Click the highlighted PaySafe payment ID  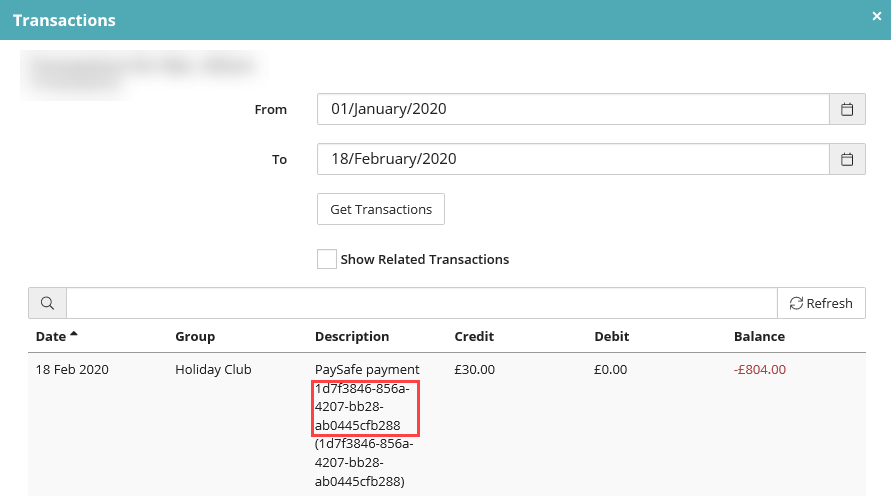(x=365, y=407)
